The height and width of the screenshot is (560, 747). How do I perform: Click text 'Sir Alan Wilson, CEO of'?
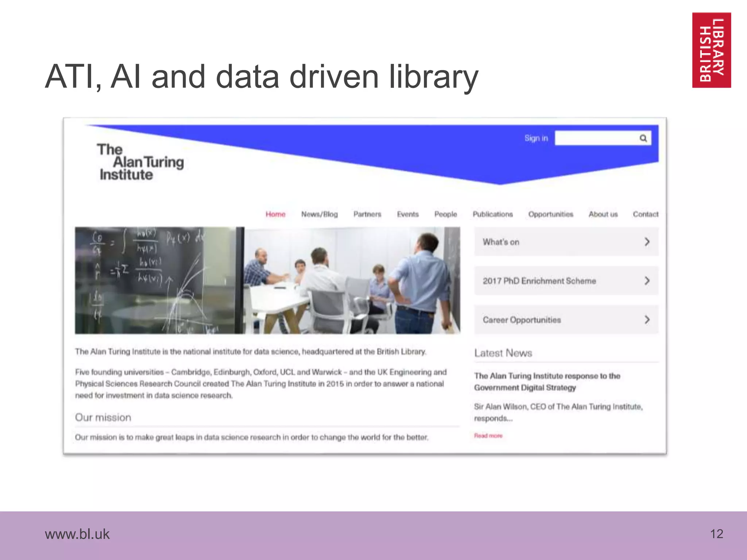click(x=514, y=407)
